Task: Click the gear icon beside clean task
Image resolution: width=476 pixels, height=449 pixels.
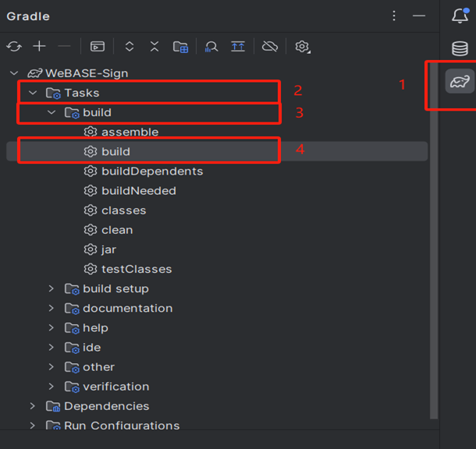Action: pyautogui.click(x=91, y=230)
